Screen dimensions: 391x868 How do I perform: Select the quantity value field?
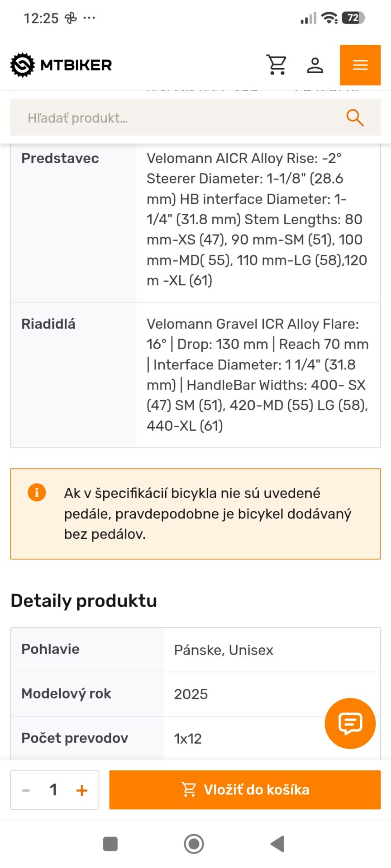click(x=53, y=790)
